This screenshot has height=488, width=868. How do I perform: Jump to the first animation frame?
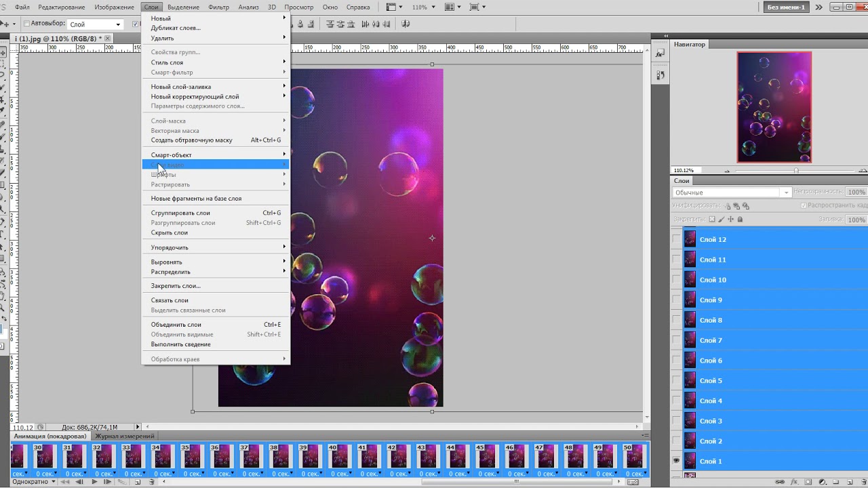tap(64, 482)
